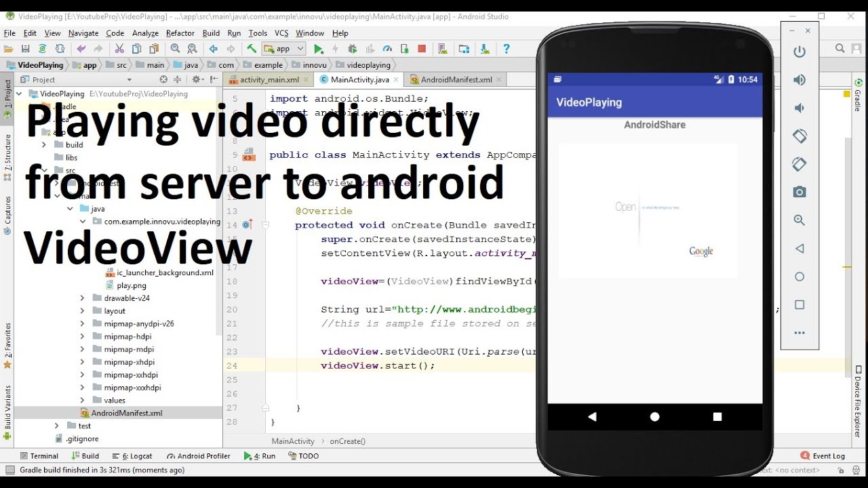Click the Make Project hammer icon
This screenshot has height=488, width=868.
[252, 49]
